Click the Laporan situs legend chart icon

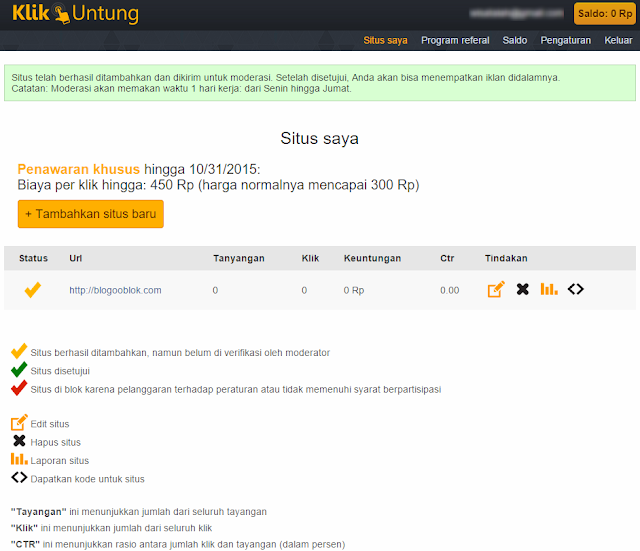pyautogui.click(x=19, y=459)
